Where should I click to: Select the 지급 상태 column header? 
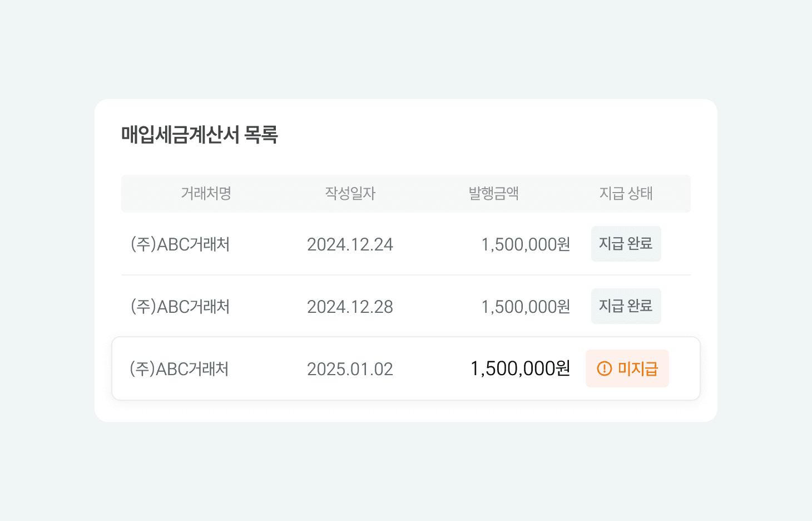[x=626, y=193]
